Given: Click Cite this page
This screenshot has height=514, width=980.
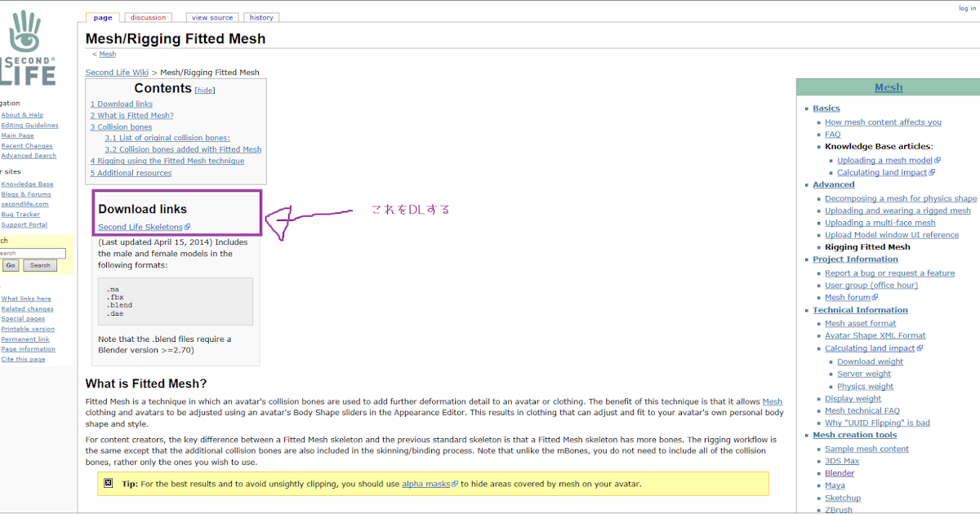Looking at the screenshot, I should [x=23, y=360].
